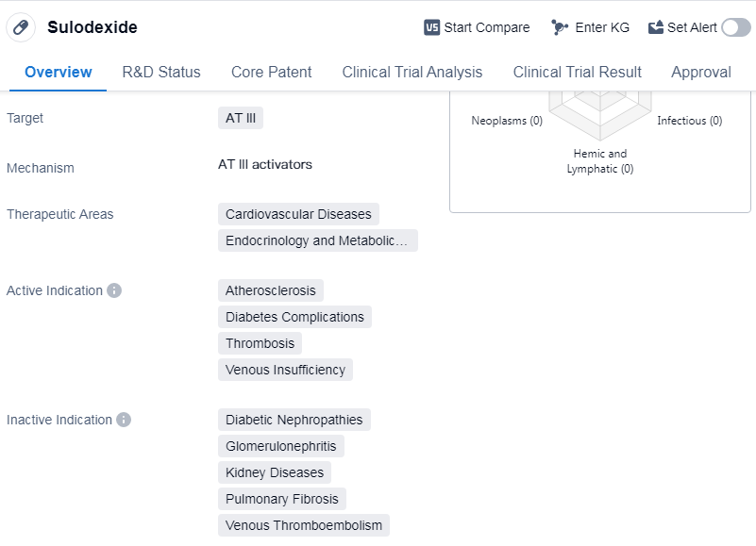The width and height of the screenshot is (756, 546).
Task: Click the Enter KG graph icon
Action: [x=560, y=27]
